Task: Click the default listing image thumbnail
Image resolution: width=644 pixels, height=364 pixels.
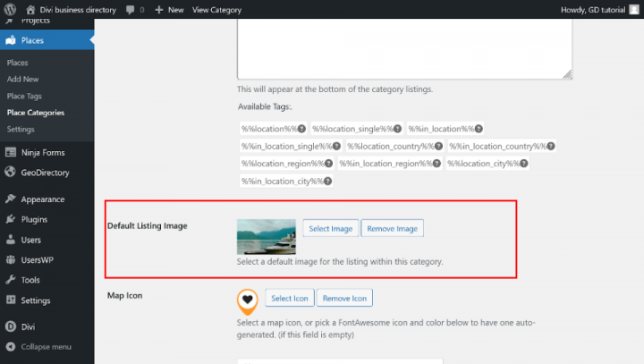Action: pyautogui.click(x=266, y=236)
